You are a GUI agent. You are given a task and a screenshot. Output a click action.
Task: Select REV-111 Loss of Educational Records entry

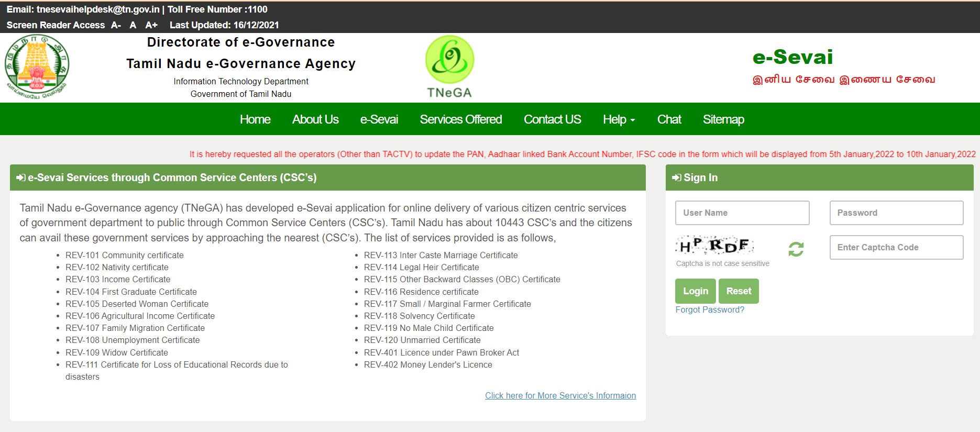point(177,370)
